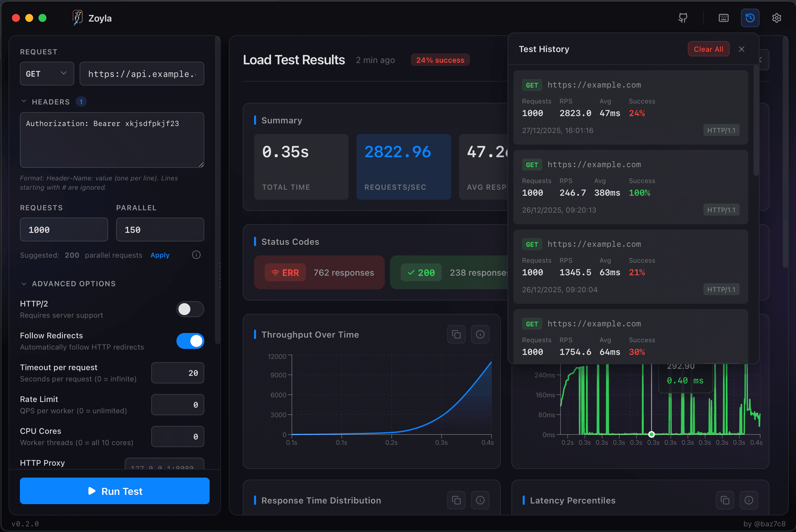Copy the Throughput Over Time chart data

pyautogui.click(x=456, y=334)
